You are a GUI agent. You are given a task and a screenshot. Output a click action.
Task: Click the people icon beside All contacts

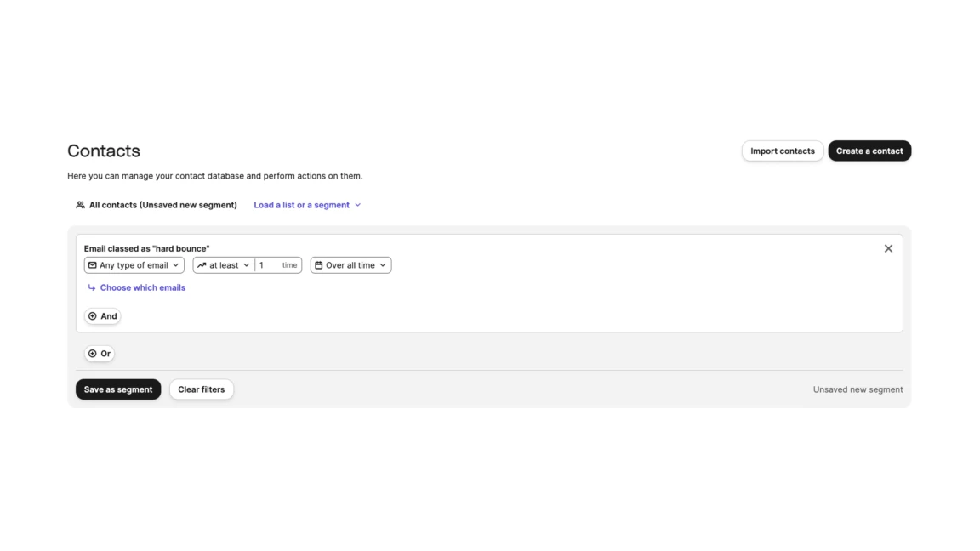pyautogui.click(x=80, y=205)
